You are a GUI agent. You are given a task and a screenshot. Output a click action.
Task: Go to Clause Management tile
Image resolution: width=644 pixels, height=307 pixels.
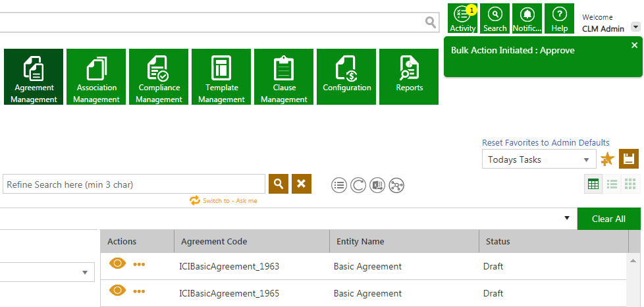click(284, 76)
